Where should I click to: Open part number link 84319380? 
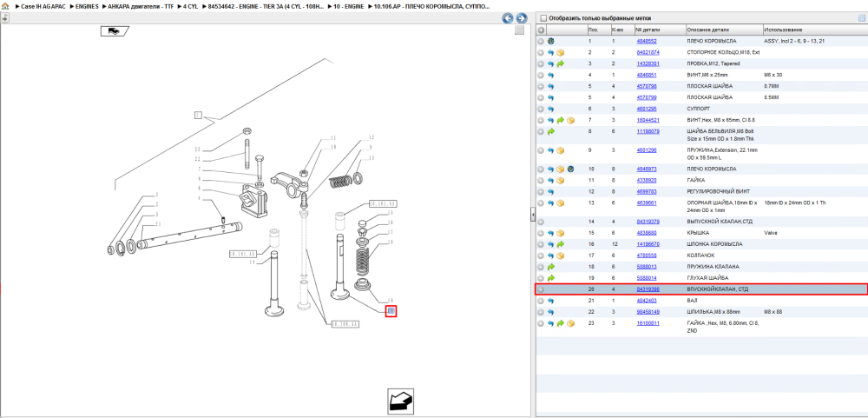(x=648, y=289)
